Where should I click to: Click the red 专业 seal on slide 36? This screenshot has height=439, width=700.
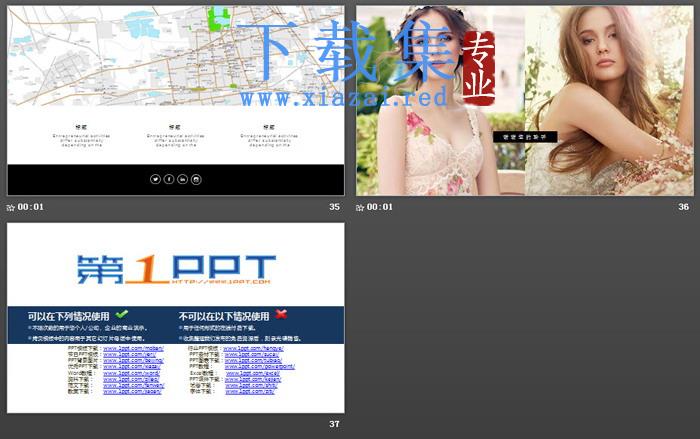coord(479,68)
